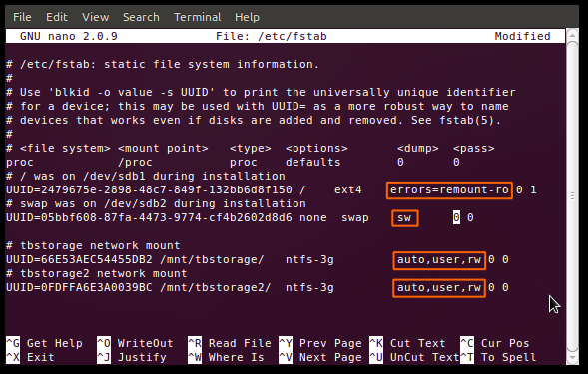Screen dimensions: 588x374
Task: Click the '# tbstorage2 network mount' comment
Action: pyautogui.click(x=97, y=273)
